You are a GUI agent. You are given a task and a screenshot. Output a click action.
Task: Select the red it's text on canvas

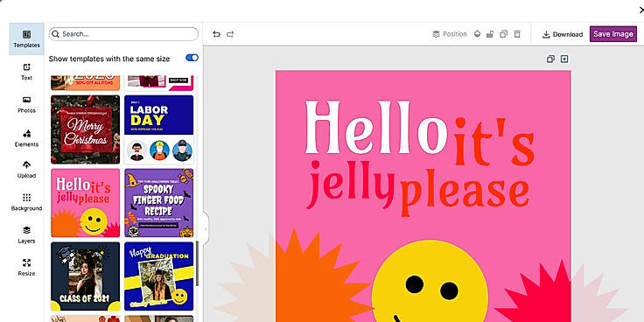click(x=493, y=141)
